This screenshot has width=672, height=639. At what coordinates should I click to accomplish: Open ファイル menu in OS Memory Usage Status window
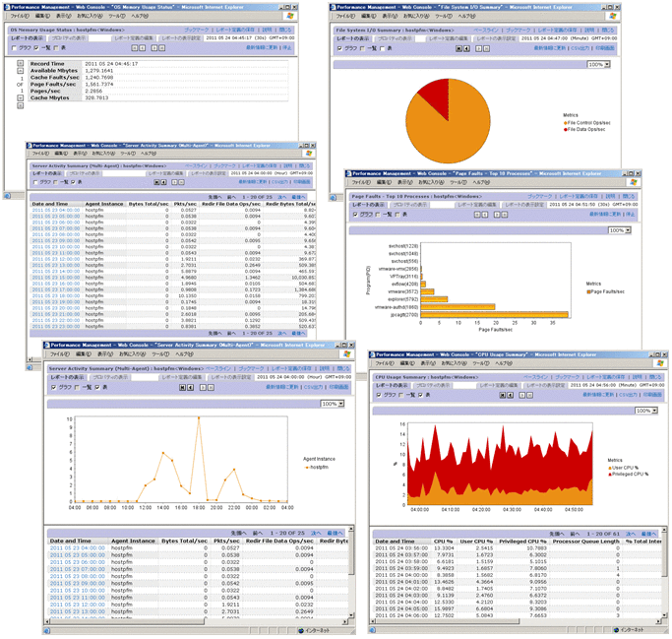pos(18,17)
